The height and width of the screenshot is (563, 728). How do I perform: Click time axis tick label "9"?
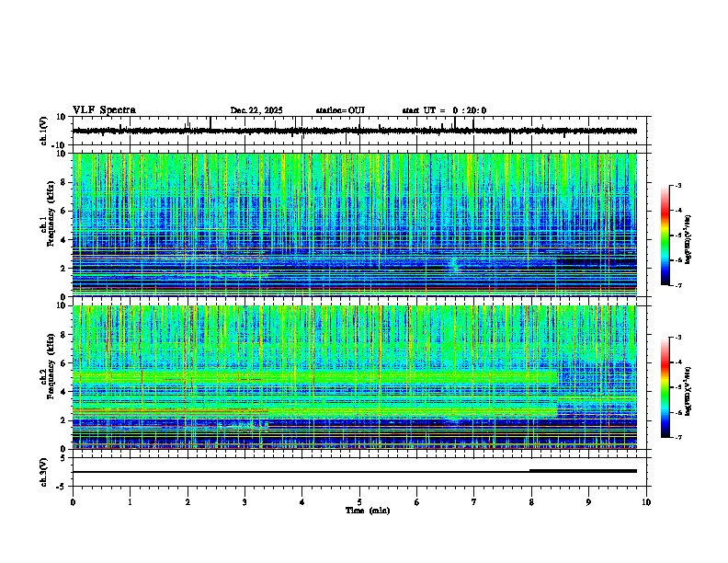click(x=588, y=502)
